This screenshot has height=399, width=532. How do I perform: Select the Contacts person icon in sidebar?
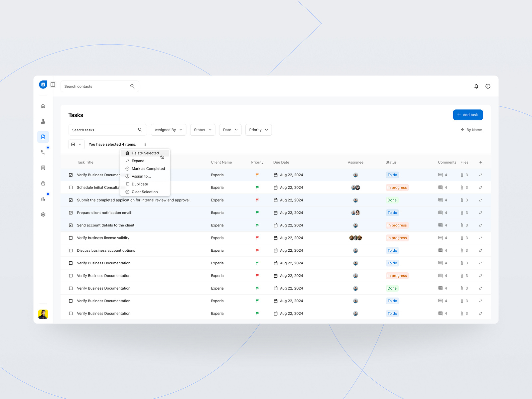click(43, 121)
